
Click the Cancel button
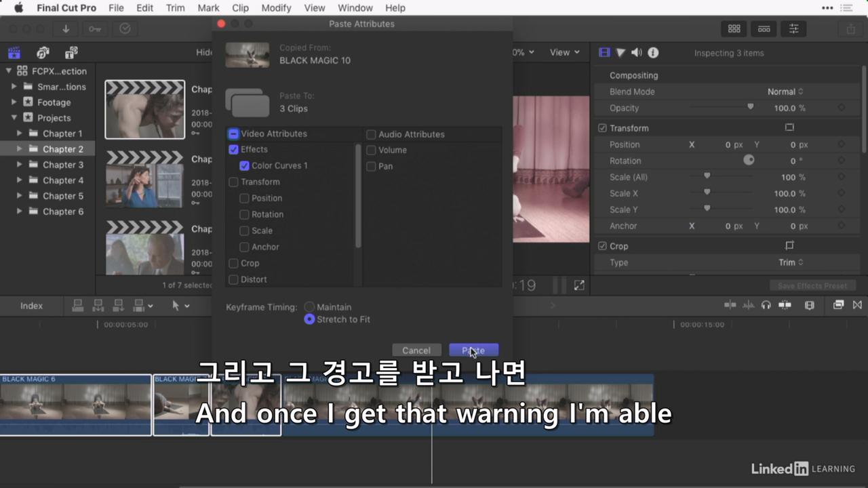pyautogui.click(x=416, y=350)
